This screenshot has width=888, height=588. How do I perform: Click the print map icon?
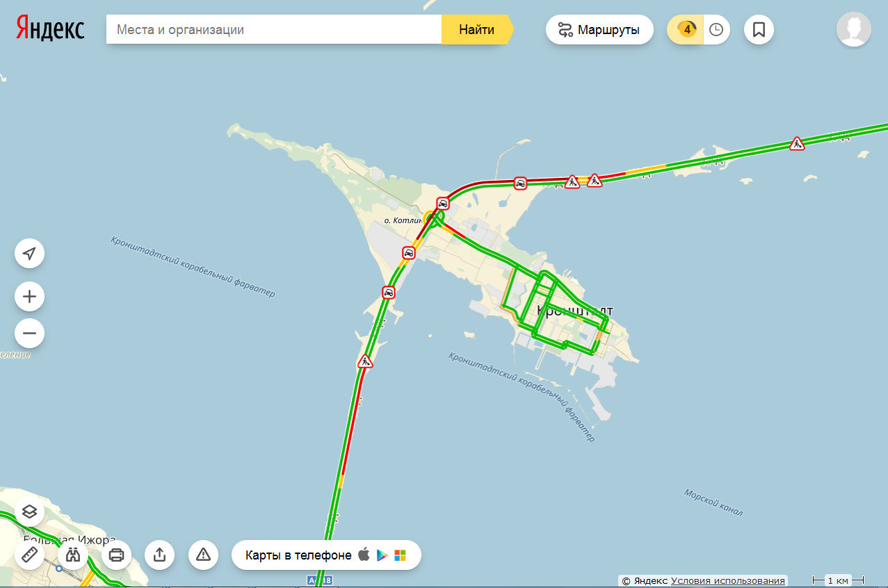(x=116, y=555)
